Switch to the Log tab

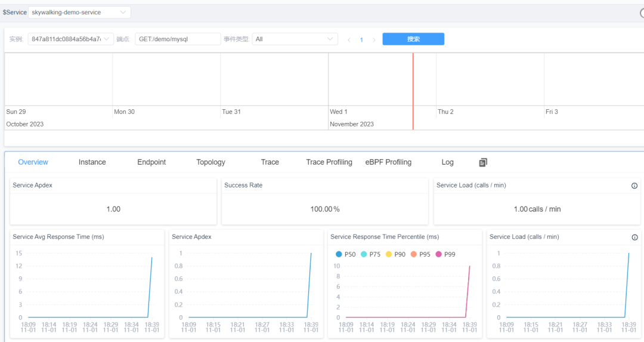coord(447,162)
